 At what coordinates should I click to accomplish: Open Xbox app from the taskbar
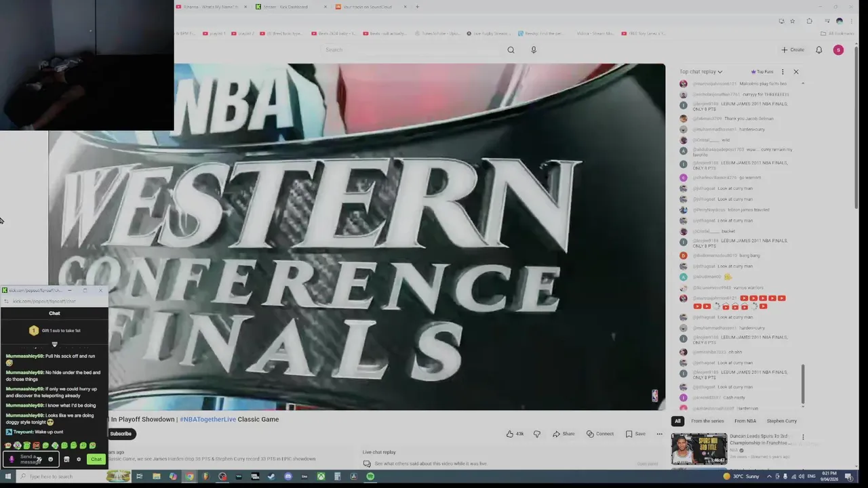(321, 476)
